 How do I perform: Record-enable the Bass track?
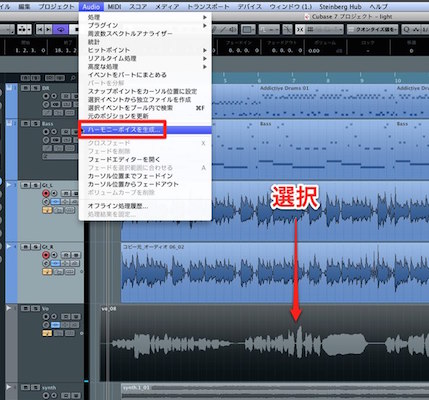(46, 132)
